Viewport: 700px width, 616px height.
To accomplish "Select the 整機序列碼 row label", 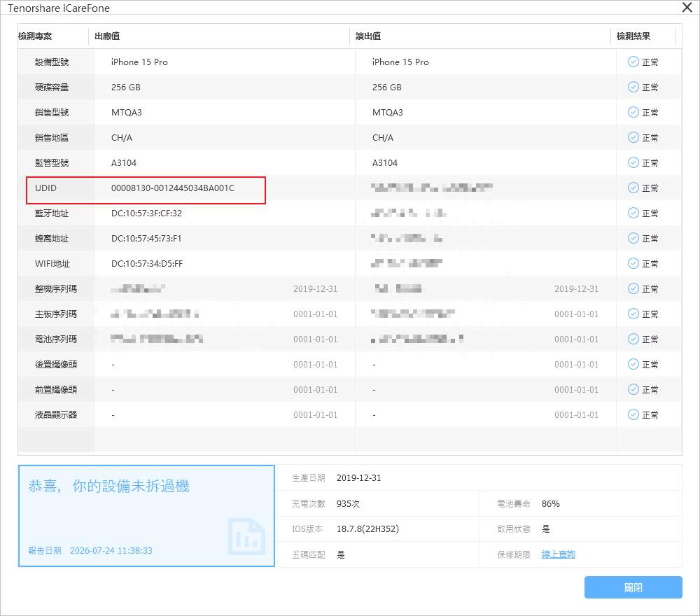I will pos(56,289).
